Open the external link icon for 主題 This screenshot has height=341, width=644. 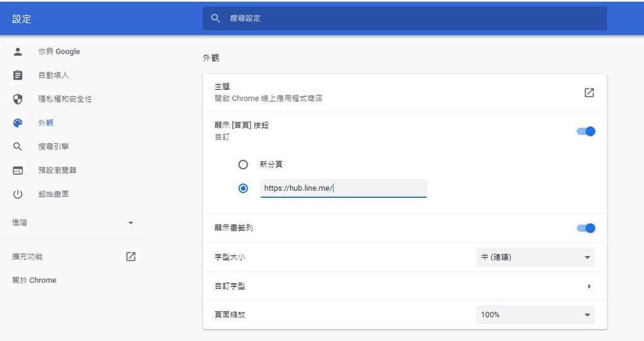point(589,92)
